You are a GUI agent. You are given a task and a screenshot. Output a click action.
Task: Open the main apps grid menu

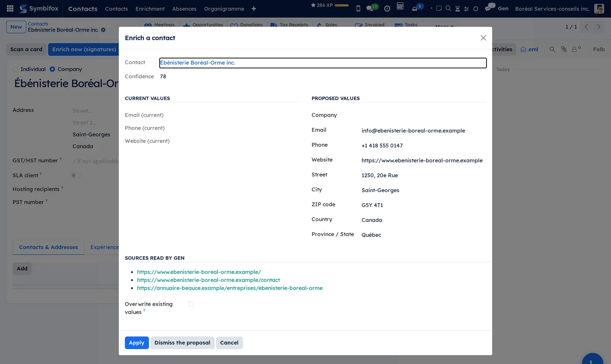[x=10, y=8]
